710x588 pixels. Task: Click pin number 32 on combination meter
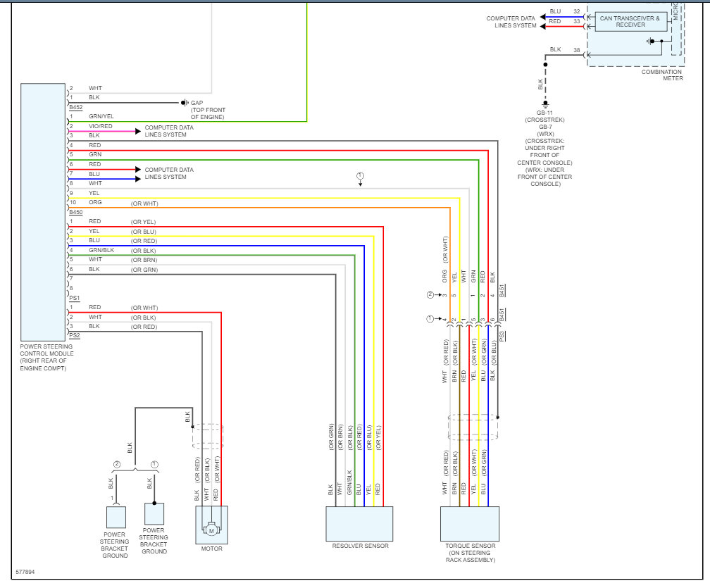(576, 12)
